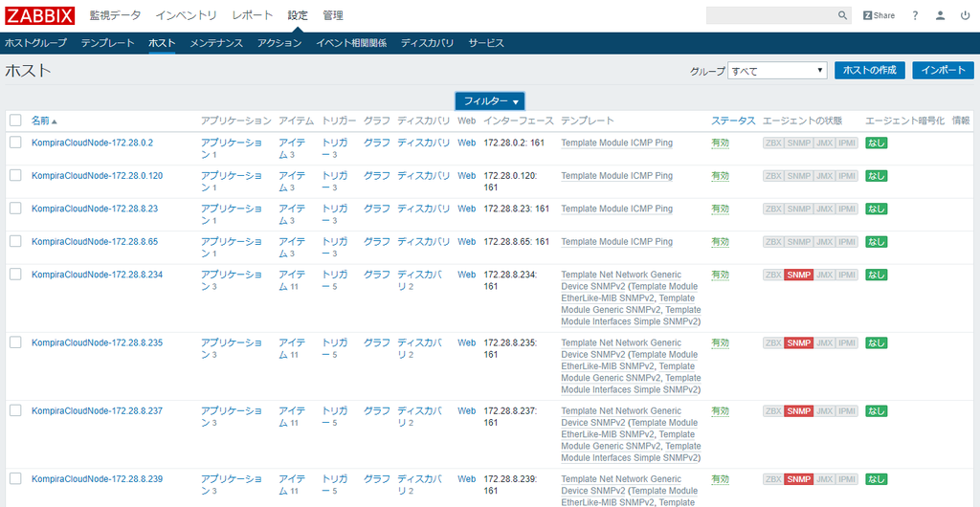Screen dimensions: 980x507
Task: Click the logout power icon
Action: (x=965, y=15)
